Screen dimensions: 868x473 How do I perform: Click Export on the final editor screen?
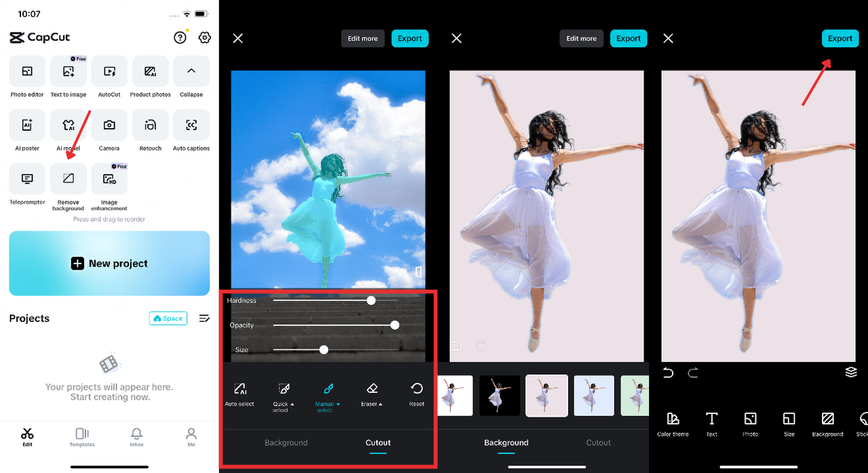pyautogui.click(x=840, y=39)
